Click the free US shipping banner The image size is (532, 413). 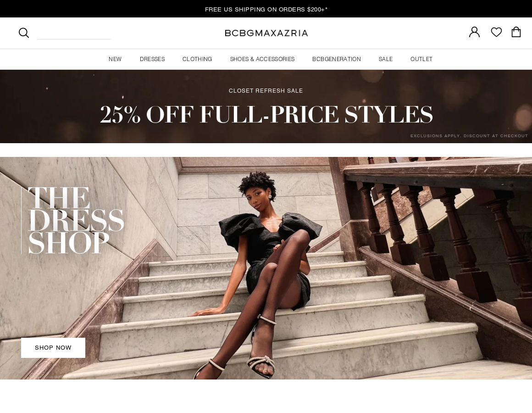[266, 9]
